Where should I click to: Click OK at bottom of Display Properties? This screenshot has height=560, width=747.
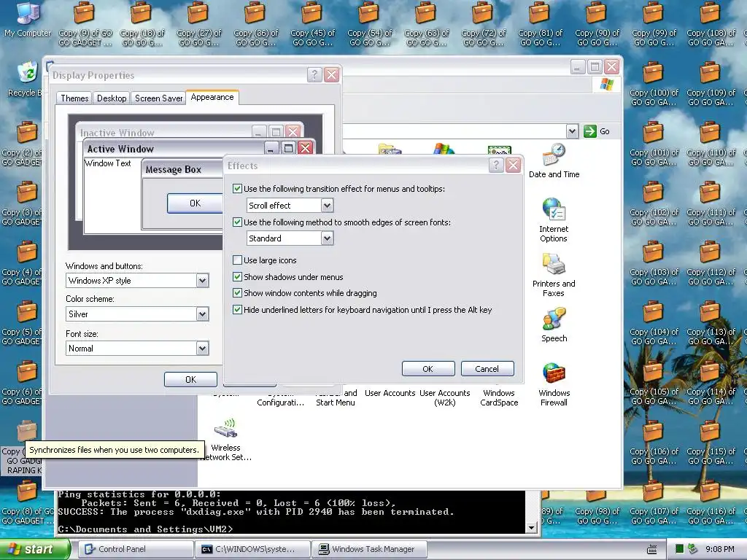click(190, 379)
